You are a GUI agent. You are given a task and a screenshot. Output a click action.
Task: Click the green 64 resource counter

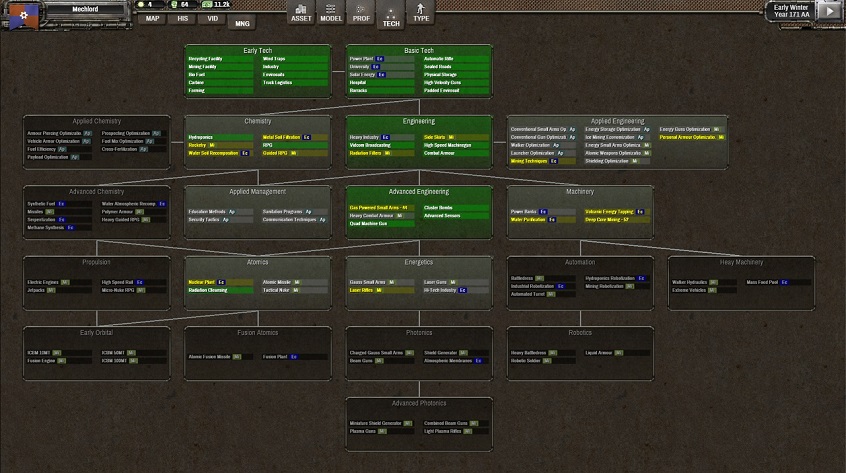coord(180,4)
